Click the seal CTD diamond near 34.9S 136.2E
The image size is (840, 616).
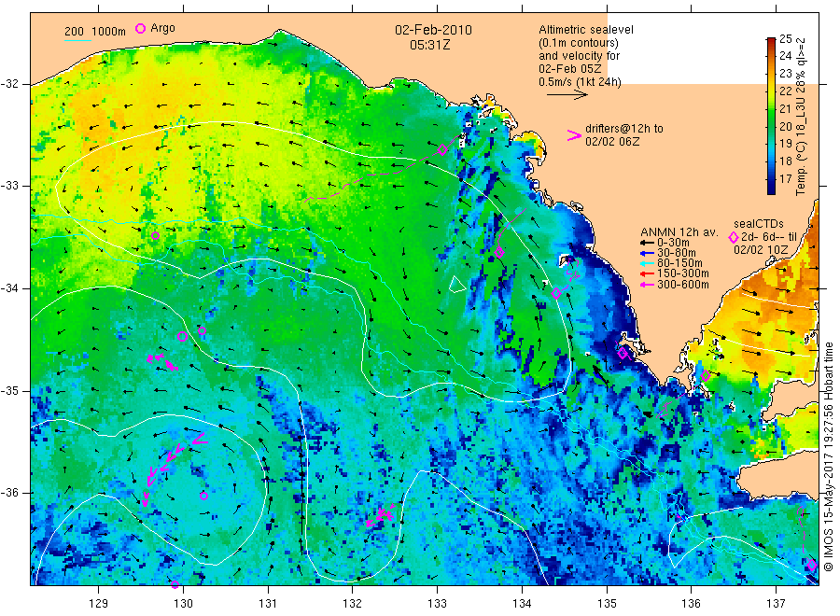pyautogui.click(x=706, y=376)
